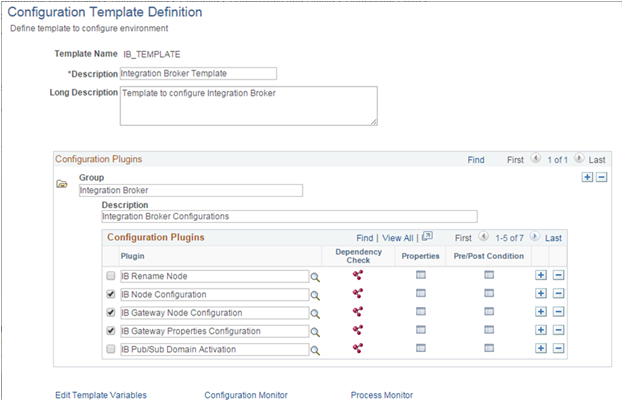Open lookup for IB Gateway Properties Configuration
The width and height of the screenshot is (622, 400).
pyautogui.click(x=314, y=331)
